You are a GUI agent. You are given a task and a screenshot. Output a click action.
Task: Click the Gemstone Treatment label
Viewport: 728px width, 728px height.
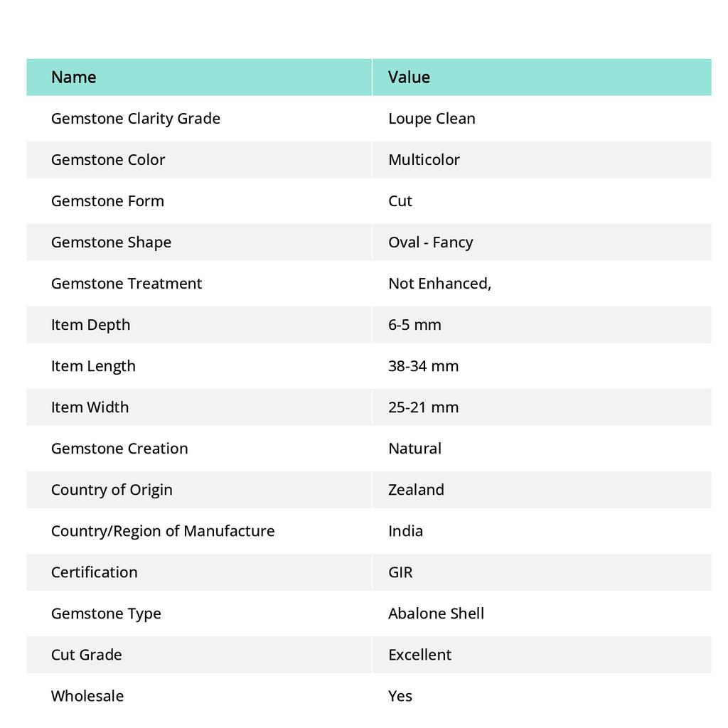coord(127,283)
